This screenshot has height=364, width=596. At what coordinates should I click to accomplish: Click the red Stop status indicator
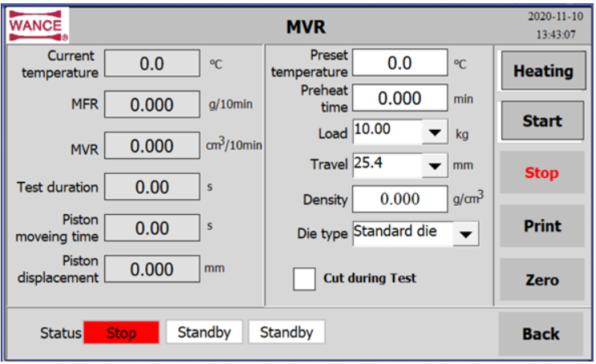(121, 333)
